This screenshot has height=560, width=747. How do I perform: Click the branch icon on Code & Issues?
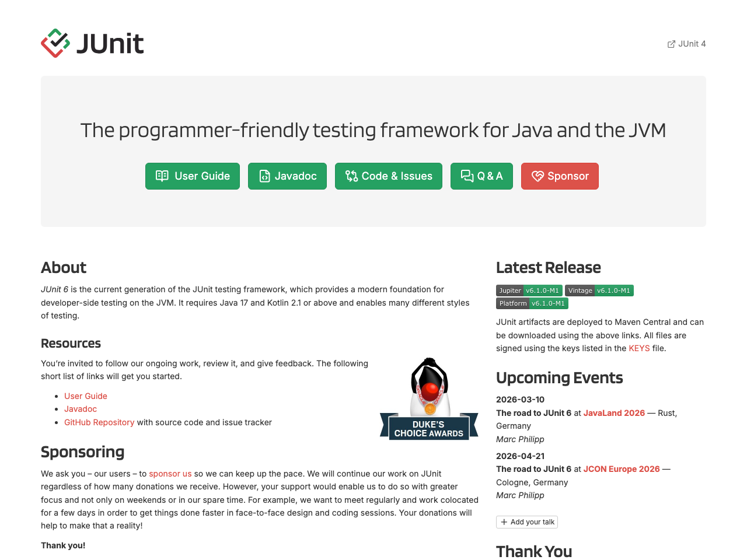click(x=352, y=176)
